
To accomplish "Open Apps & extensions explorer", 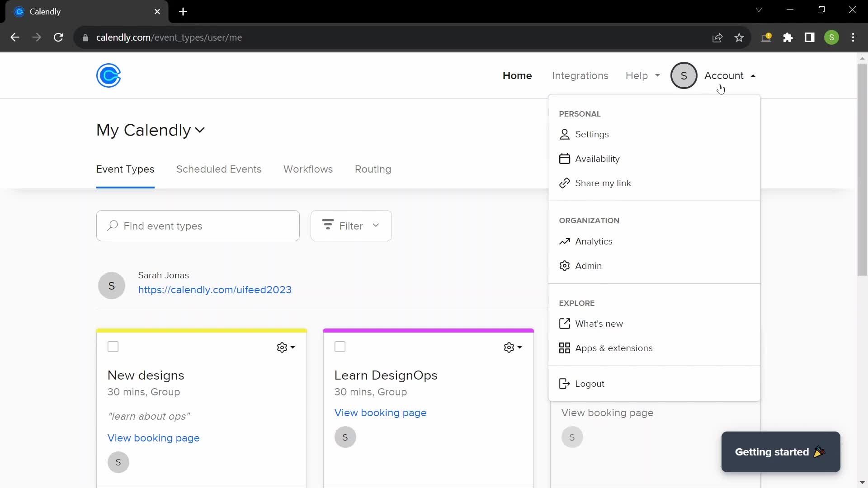I will pyautogui.click(x=614, y=348).
